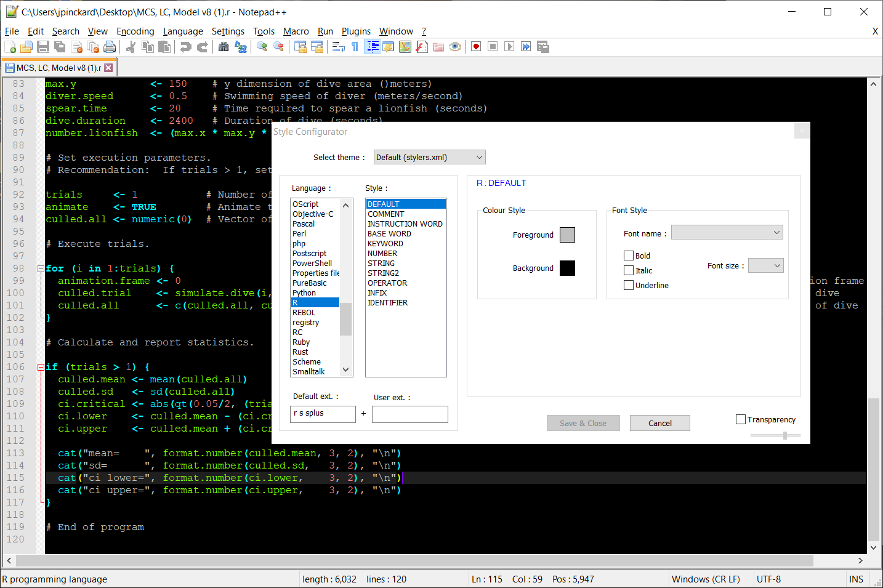883x588 pixels.
Task: Click the Cut scissors icon
Action: 131,47
